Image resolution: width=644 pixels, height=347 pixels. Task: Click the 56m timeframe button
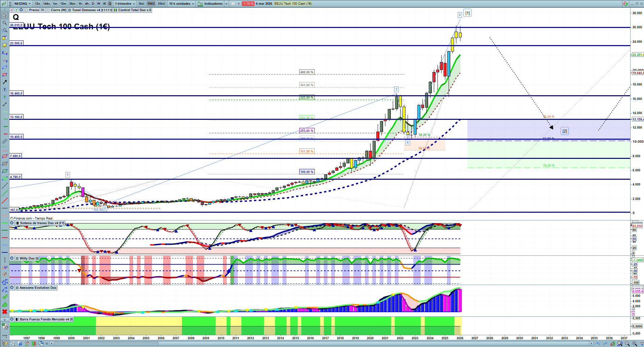click(x=72, y=4)
